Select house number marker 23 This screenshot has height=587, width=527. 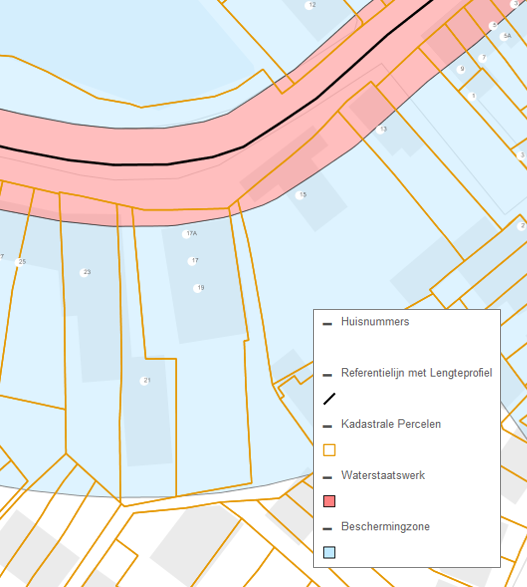tap(85, 273)
